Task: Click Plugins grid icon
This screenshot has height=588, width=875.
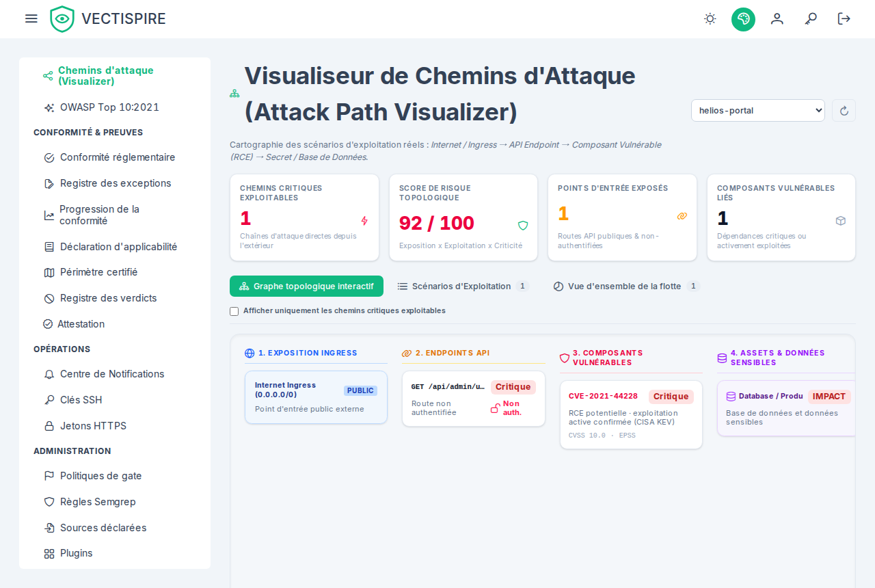Action: tap(49, 553)
